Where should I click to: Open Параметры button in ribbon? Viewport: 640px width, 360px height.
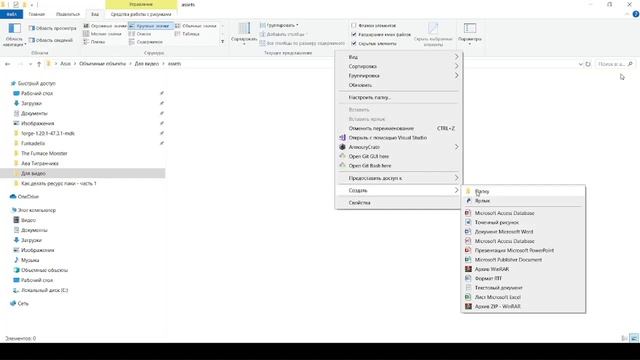[x=470, y=33]
